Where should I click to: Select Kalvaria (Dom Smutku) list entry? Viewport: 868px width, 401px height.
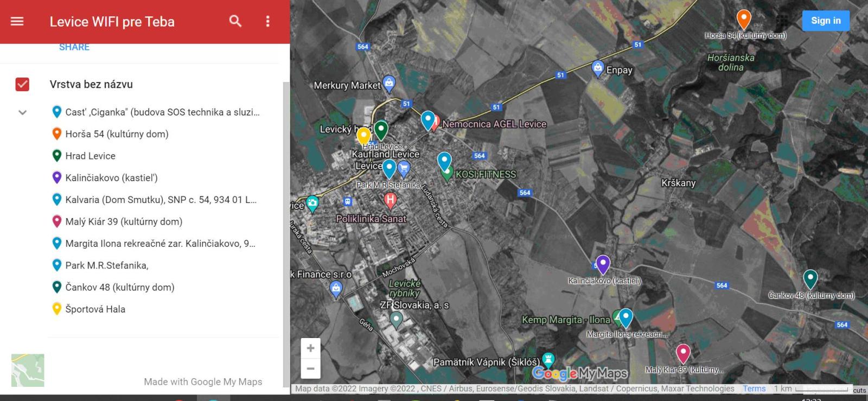pyautogui.click(x=154, y=200)
